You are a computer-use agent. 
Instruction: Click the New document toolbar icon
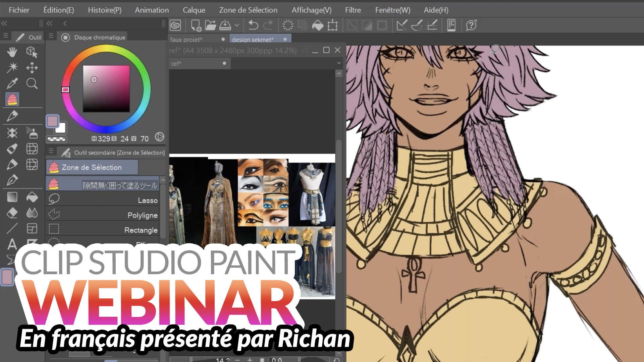point(196,25)
